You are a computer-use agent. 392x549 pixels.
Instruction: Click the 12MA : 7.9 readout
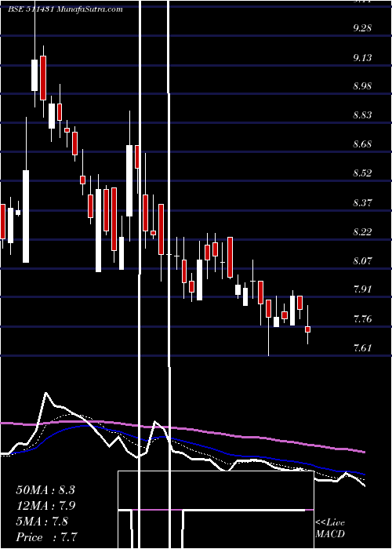point(45,506)
